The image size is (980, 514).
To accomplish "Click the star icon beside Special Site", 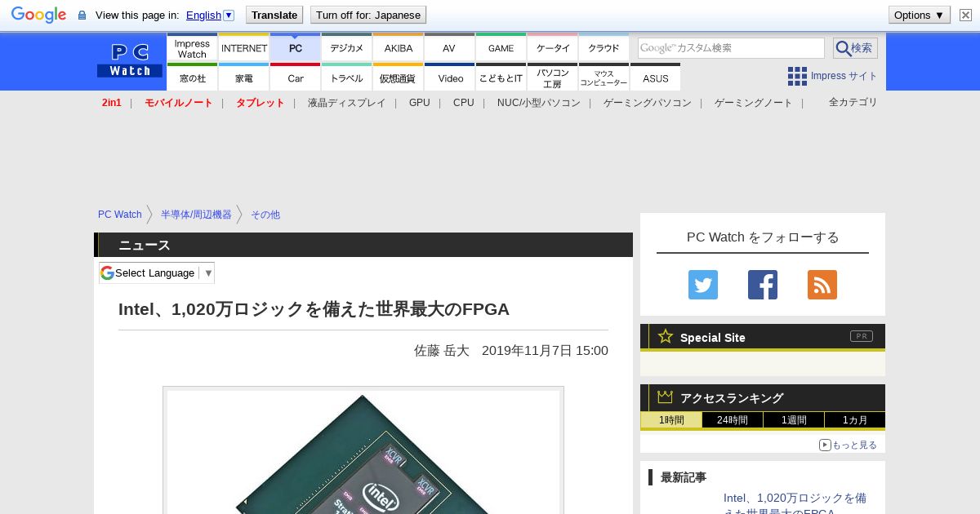I will (x=666, y=336).
